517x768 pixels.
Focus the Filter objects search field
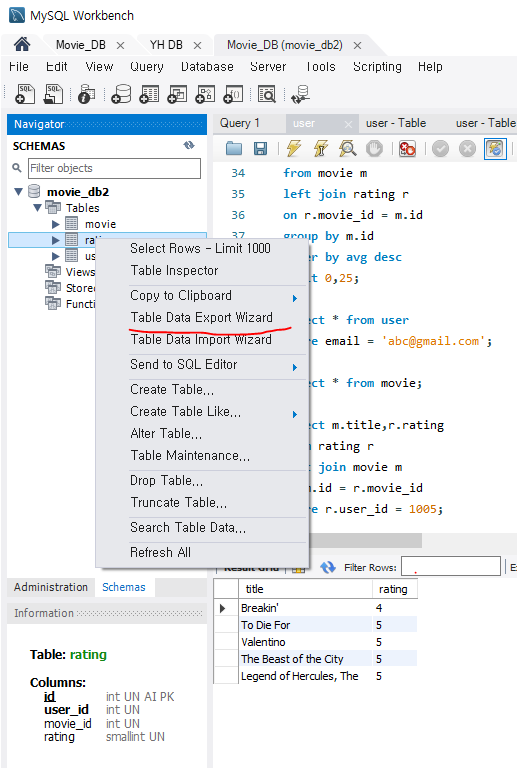tap(114, 168)
